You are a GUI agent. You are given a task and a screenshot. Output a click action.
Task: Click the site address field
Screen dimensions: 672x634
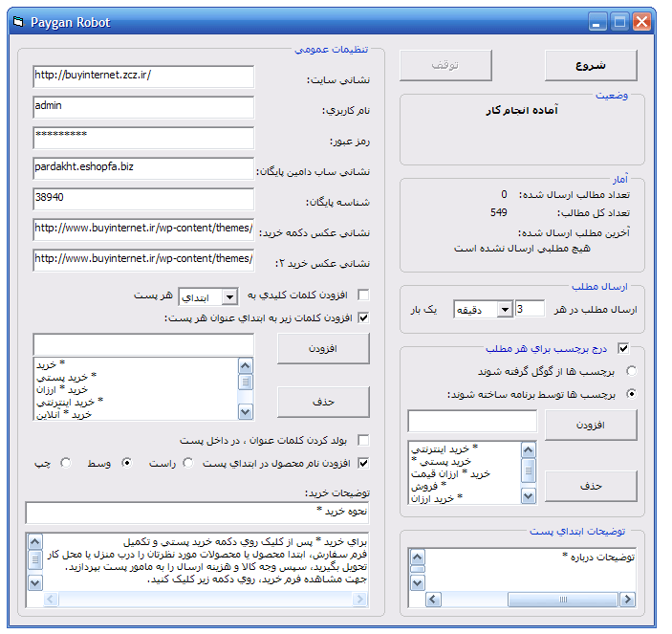tap(143, 77)
